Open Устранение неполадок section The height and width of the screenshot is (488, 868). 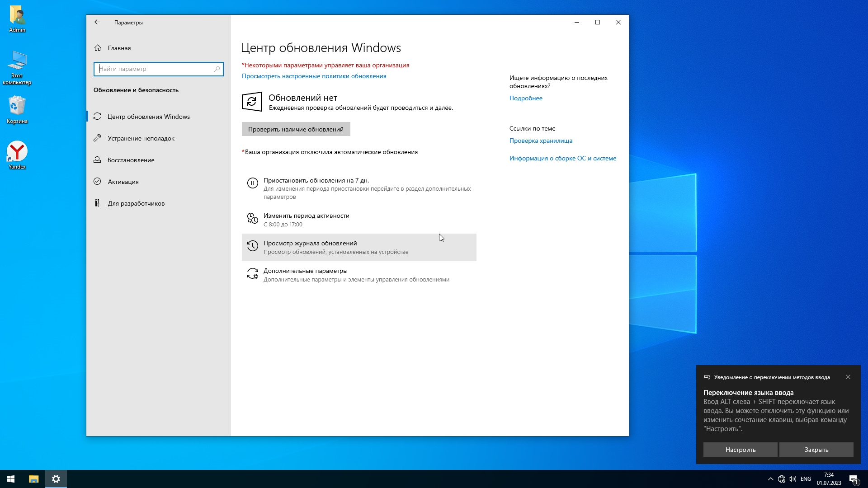click(141, 138)
